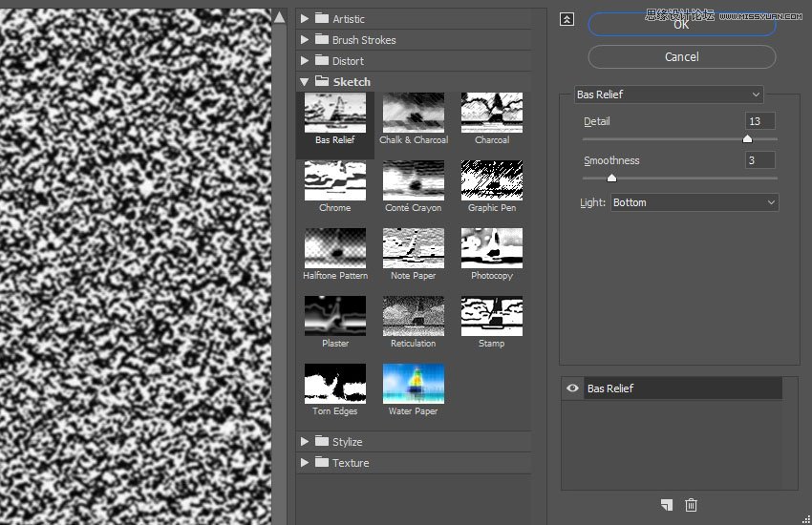Viewport: 812px width, 525px height.
Task: Collapse filter gallery with double-arrow icon
Action: click(566, 19)
